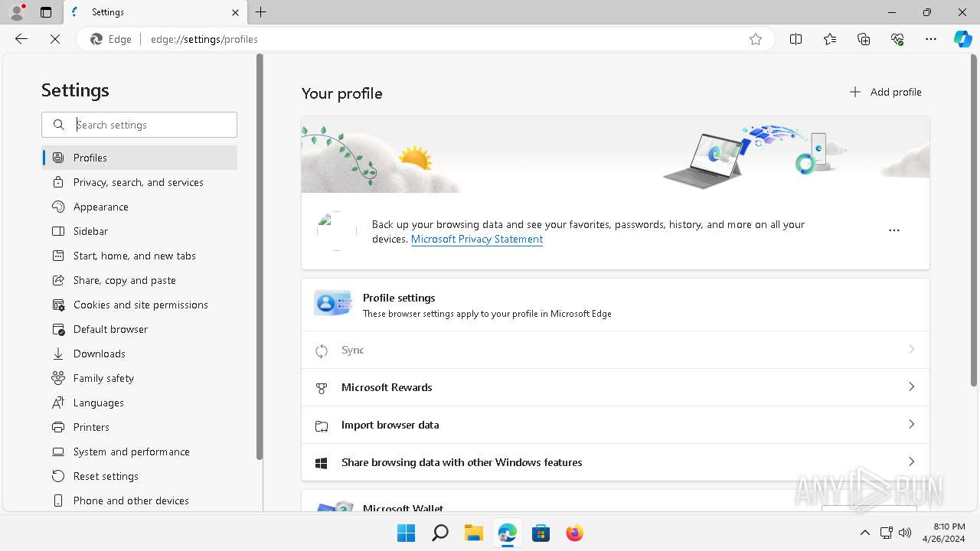Image resolution: width=980 pixels, height=551 pixels.
Task: Expand the Import browser data chevron
Action: pyautogui.click(x=911, y=425)
